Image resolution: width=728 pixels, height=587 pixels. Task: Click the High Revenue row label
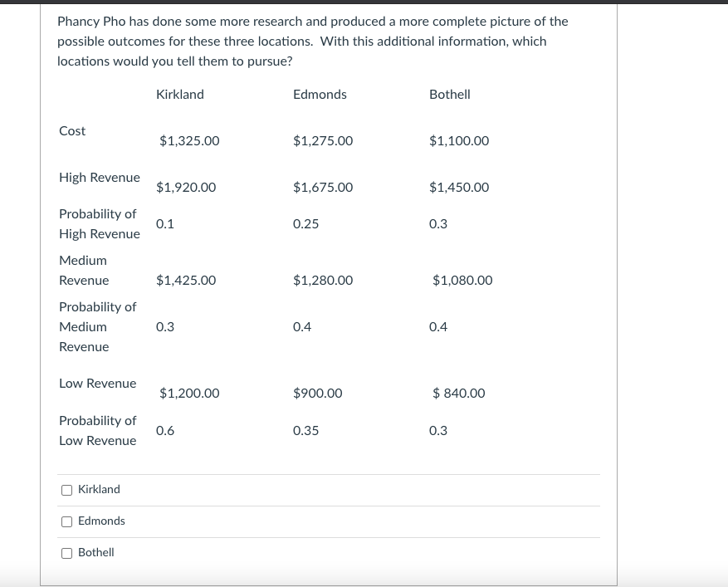tap(100, 177)
